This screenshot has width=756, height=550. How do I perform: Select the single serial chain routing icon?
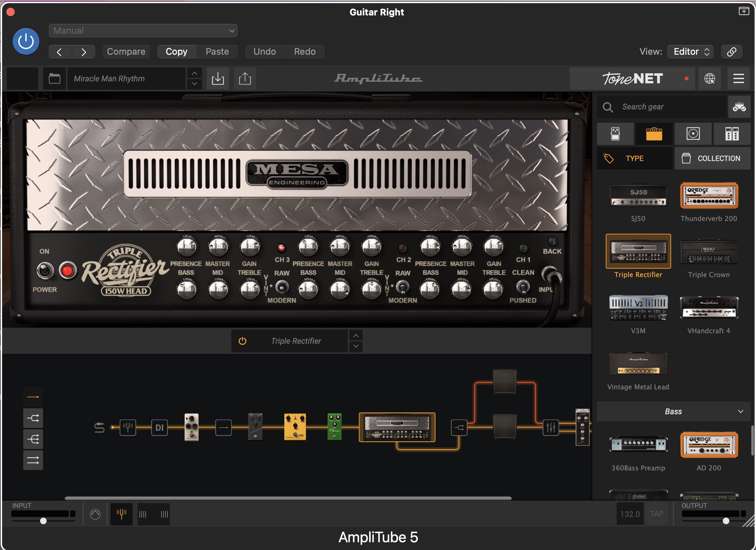[x=33, y=397]
